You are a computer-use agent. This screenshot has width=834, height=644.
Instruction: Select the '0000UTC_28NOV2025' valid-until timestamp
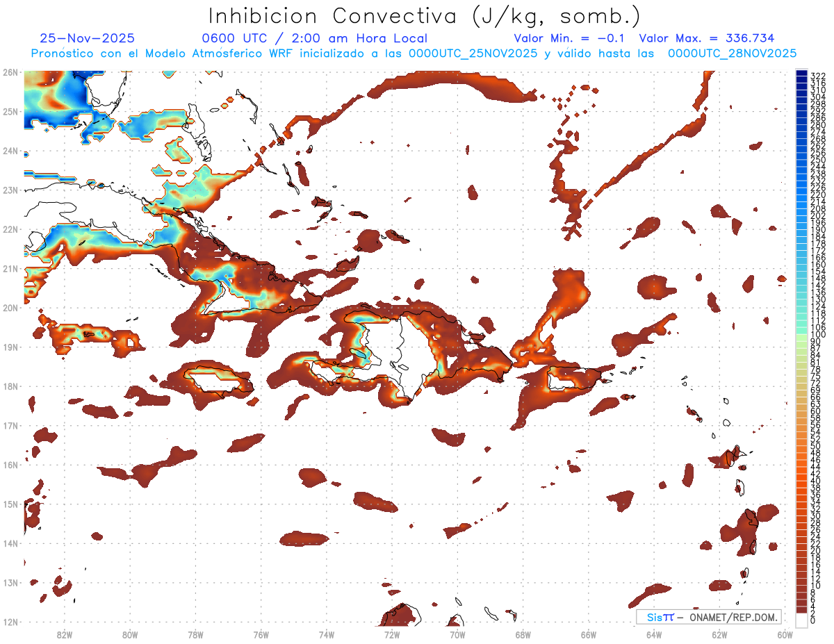click(732, 53)
